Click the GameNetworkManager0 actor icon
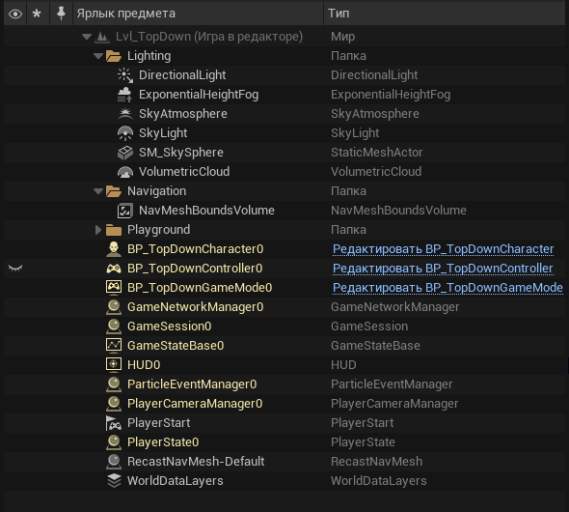This screenshot has width=569, height=512. point(114,307)
